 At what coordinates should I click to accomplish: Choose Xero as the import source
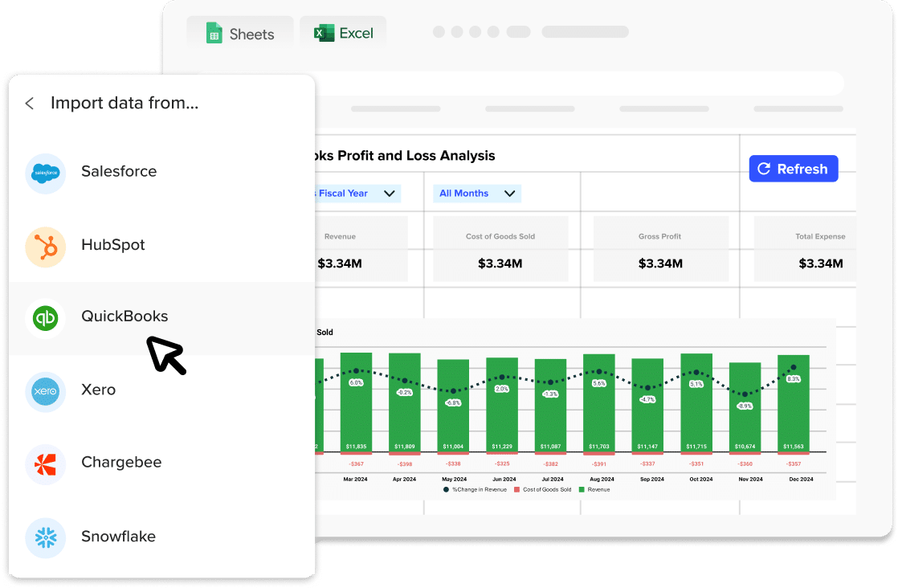161,390
